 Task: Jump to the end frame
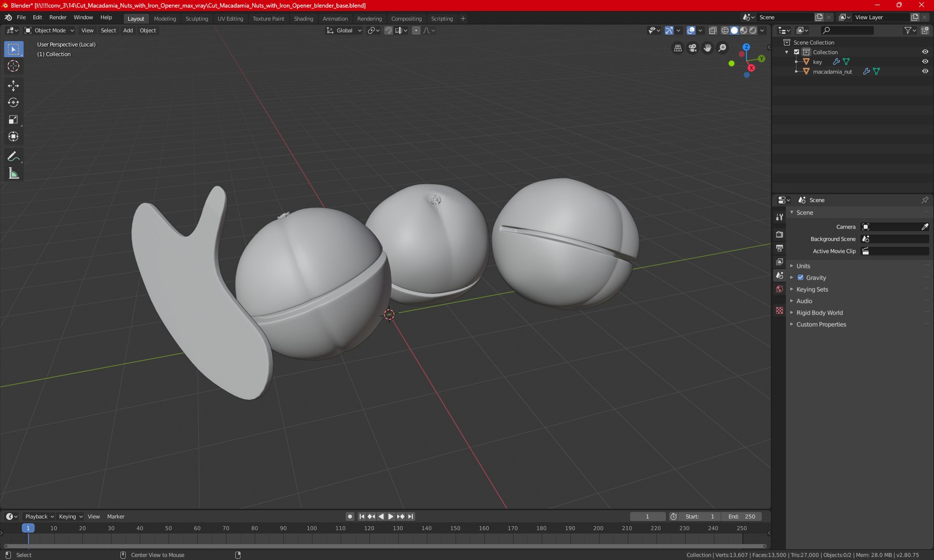click(410, 516)
